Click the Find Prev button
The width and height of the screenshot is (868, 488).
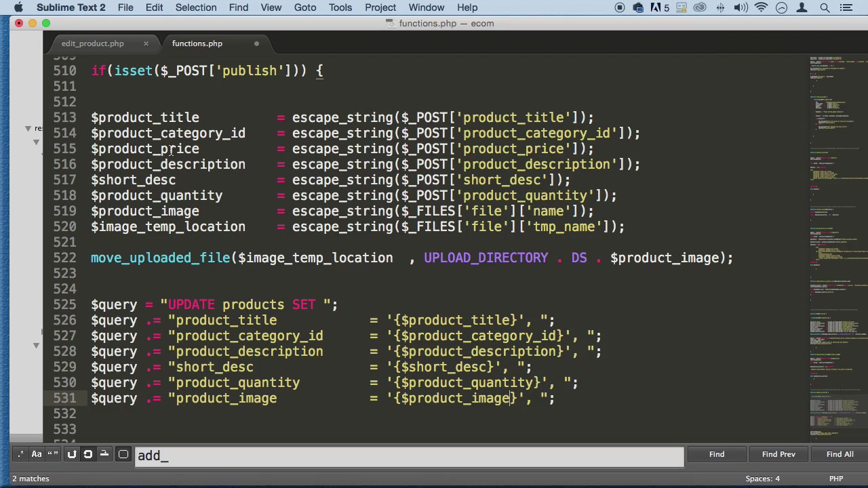(778, 454)
